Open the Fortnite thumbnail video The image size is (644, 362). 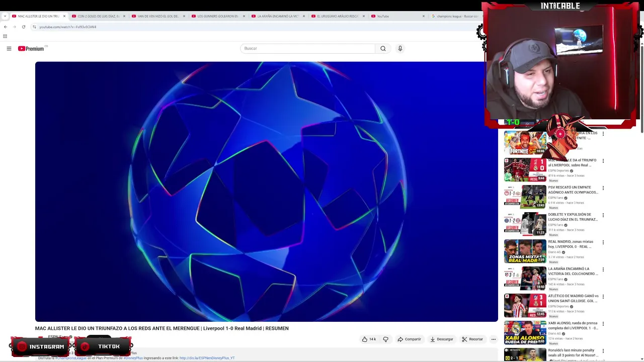[525, 143]
